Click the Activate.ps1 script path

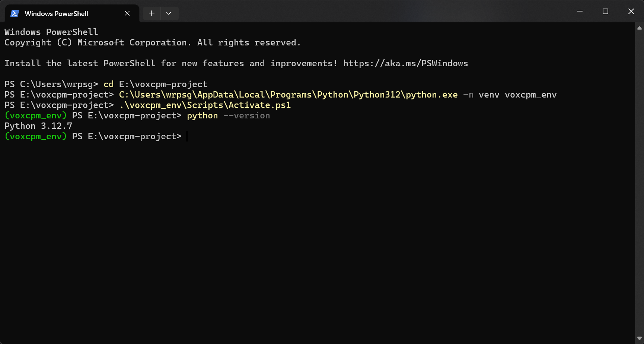(x=205, y=105)
